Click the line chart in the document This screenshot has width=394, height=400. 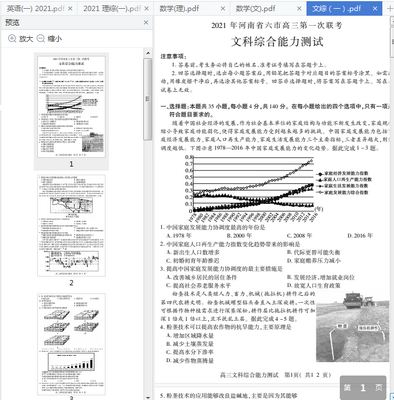pos(277,188)
